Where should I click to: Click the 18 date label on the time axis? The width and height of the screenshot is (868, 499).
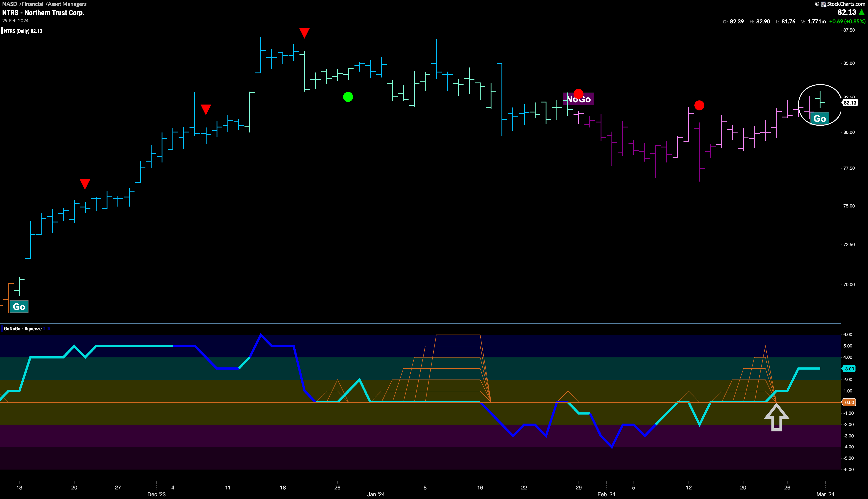pos(283,487)
